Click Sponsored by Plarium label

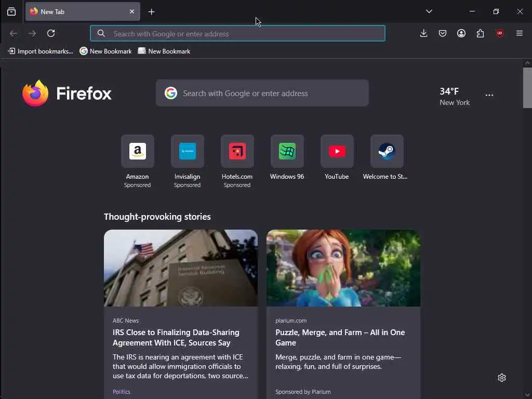pyautogui.click(x=303, y=392)
